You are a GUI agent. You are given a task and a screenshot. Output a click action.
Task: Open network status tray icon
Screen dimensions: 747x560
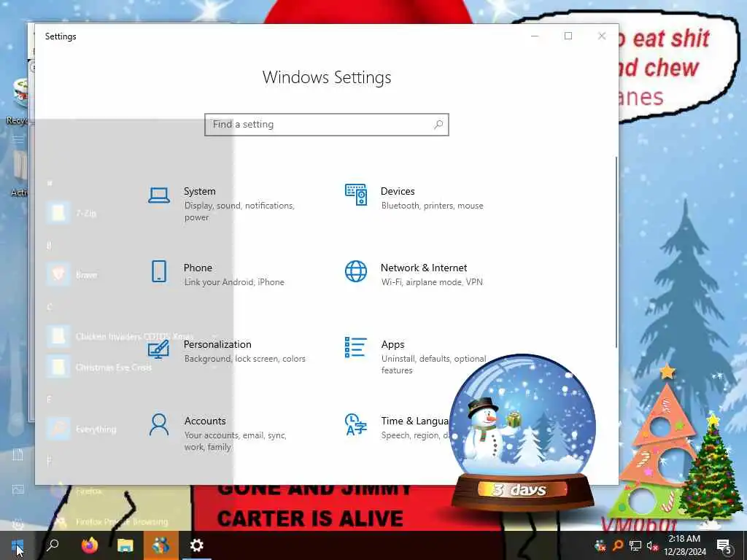point(635,545)
